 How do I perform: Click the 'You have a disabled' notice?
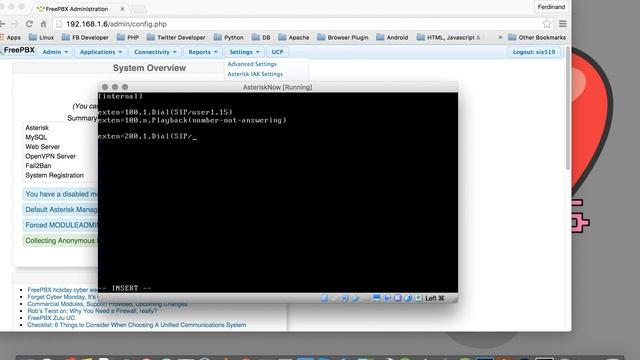pyautogui.click(x=60, y=194)
